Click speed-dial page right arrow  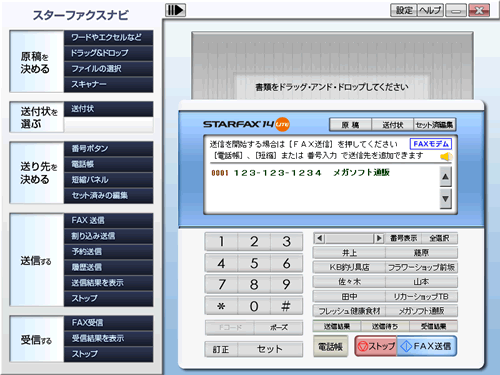click(379, 238)
